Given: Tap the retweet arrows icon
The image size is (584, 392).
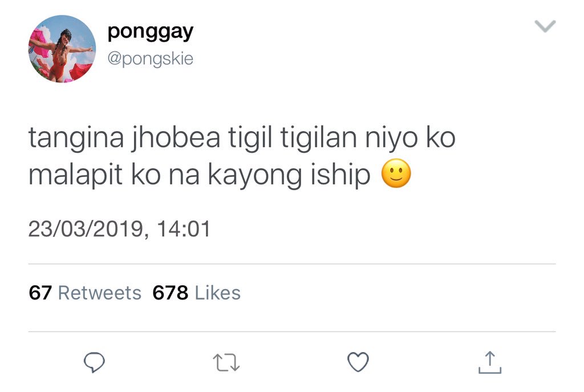Looking at the screenshot, I should [x=226, y=362].
